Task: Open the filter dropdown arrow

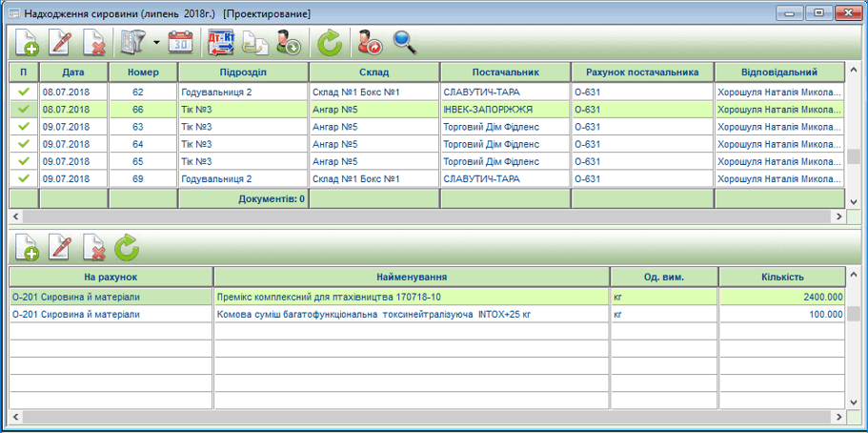Action: point(154,44)
